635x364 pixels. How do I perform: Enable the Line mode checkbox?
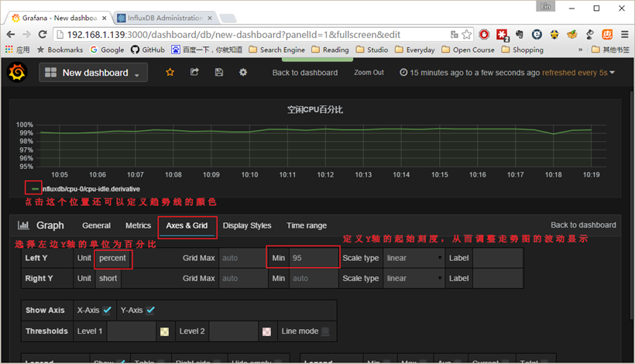[325, 331]
